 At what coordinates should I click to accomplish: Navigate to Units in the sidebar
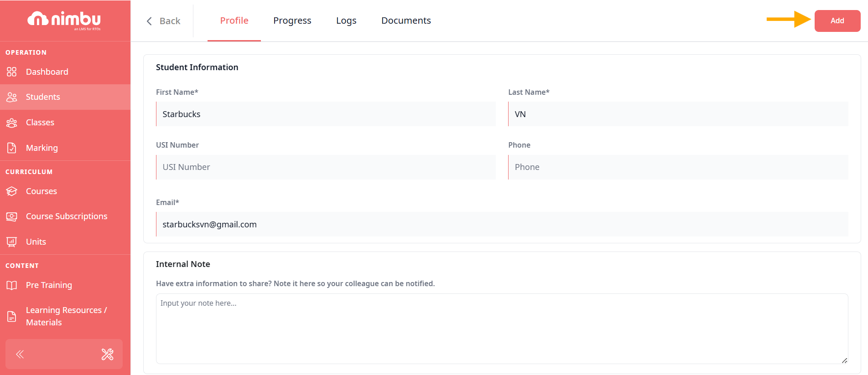[x=65, y=242]
